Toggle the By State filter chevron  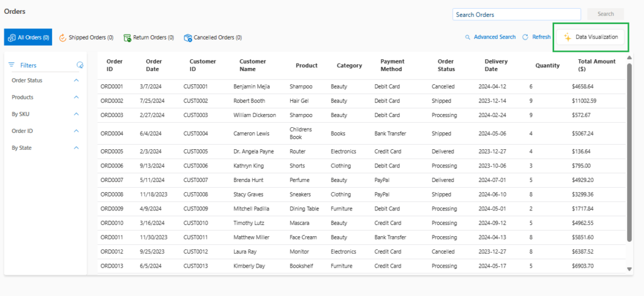tap(76, 148)
